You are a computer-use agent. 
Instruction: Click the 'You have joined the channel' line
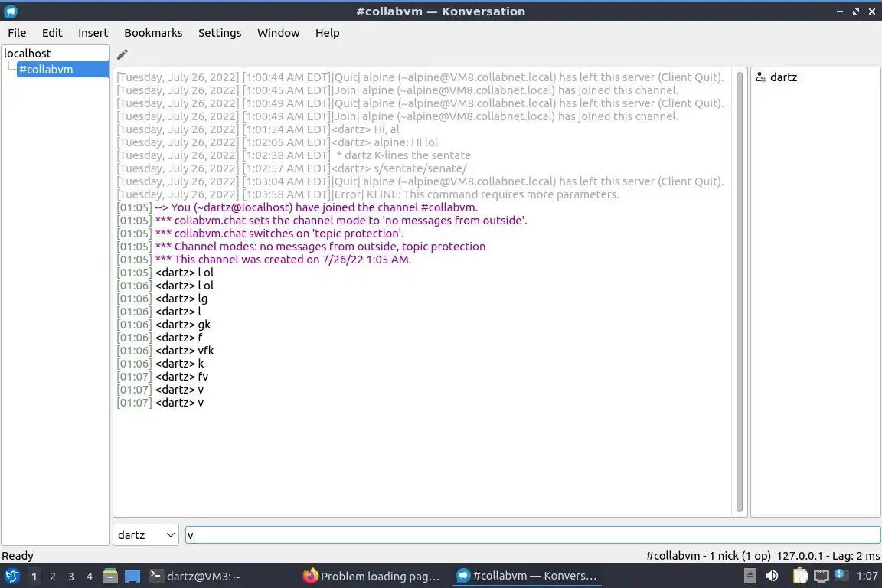point(297,207)
